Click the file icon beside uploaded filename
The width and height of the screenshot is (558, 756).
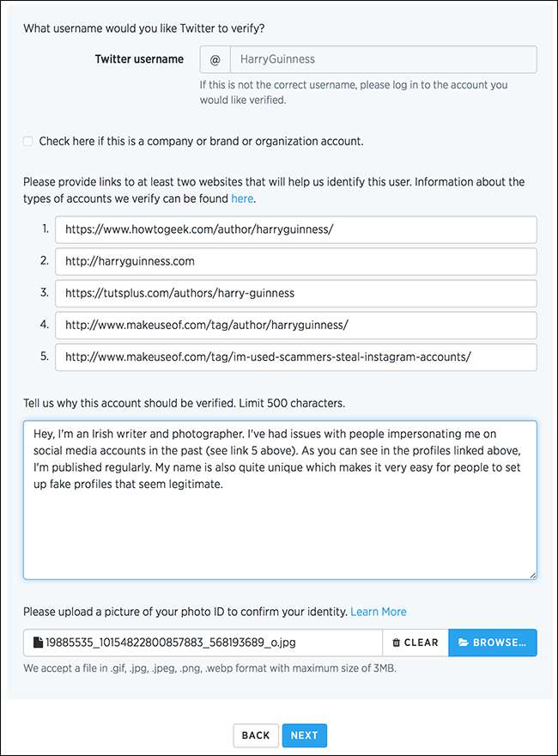[x=38, y=643]
